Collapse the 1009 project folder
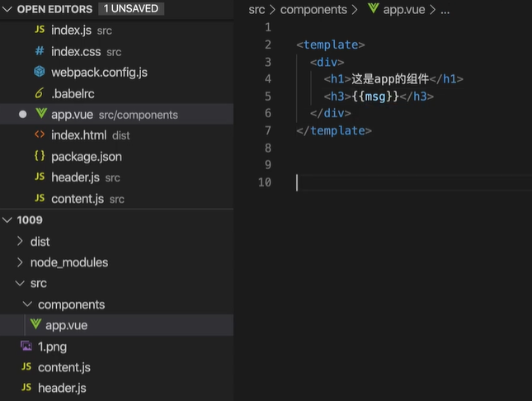Image resolution: width=532 pixels, height=401 pixels. coord(8,220)
